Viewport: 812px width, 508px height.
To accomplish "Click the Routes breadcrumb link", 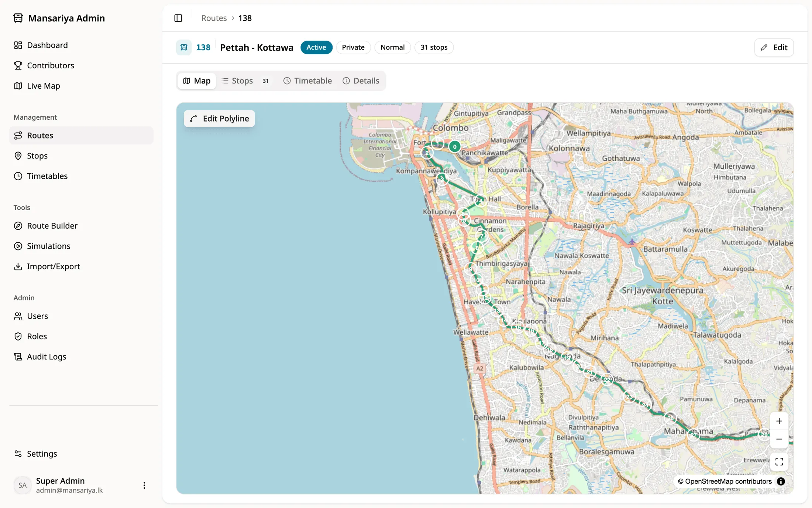I will pos(214,18).
